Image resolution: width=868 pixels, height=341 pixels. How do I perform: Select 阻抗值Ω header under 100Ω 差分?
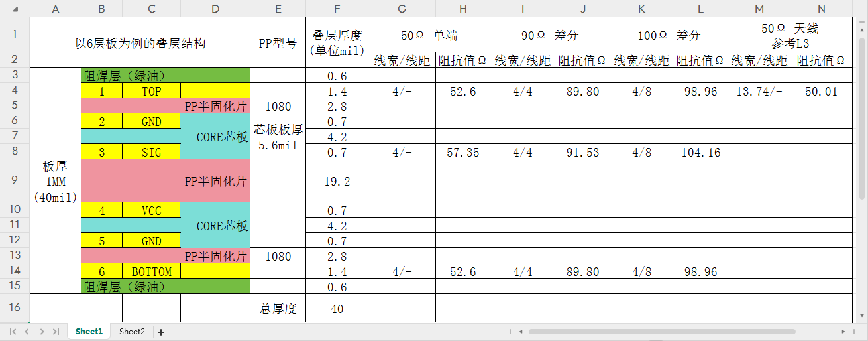point(700,60)
